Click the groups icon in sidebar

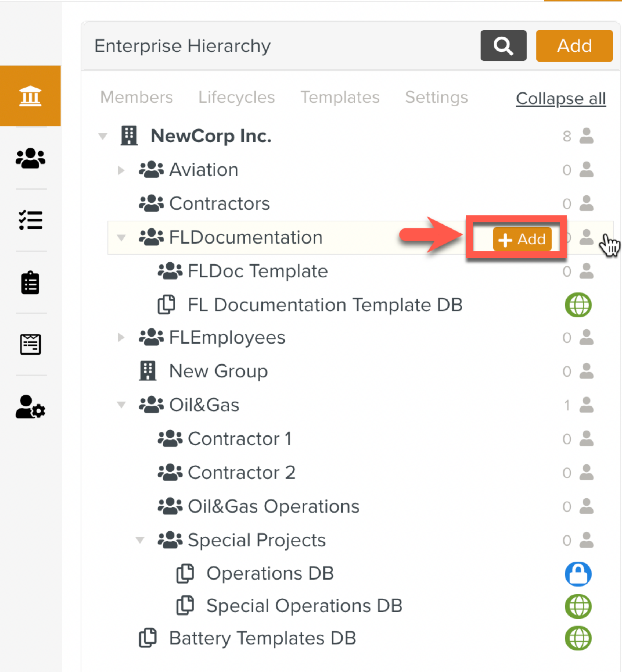click(x=30, y=158)
